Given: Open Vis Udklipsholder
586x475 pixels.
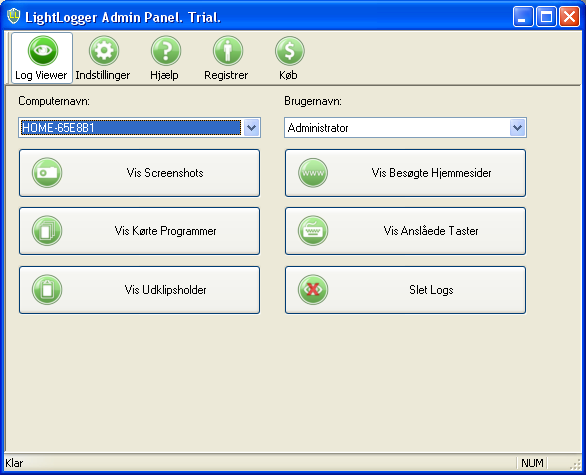Looking at the screenshot, I should (139, 290).
